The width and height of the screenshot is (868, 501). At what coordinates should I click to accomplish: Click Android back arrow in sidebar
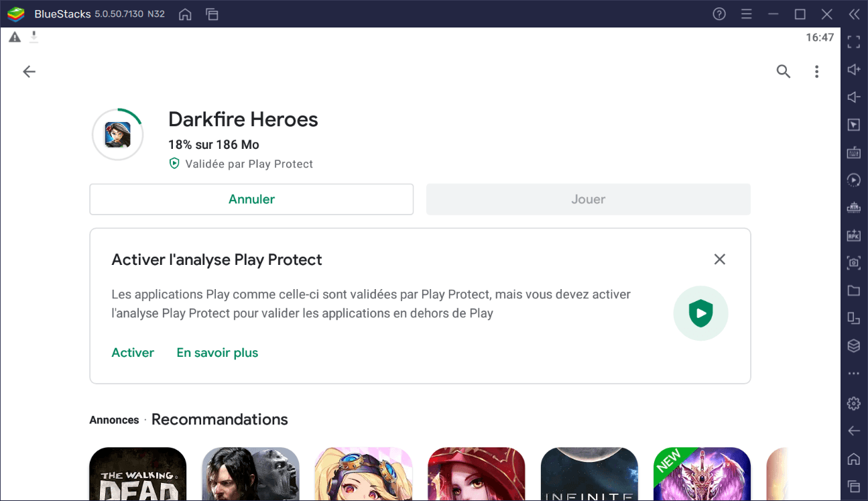click(x=853, y=431)
